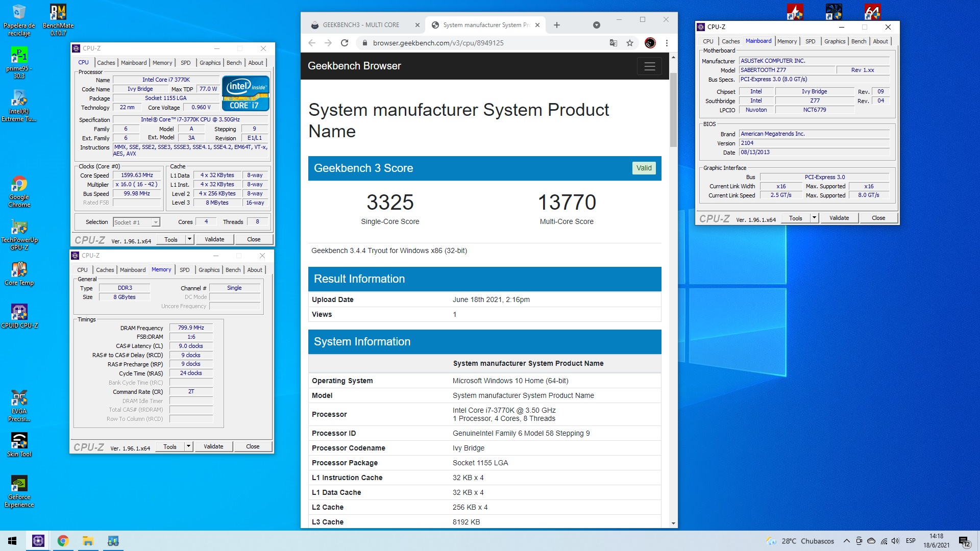Open Chrome's three-dot menu
Screen dimensions: 980x551
[667, 43]
